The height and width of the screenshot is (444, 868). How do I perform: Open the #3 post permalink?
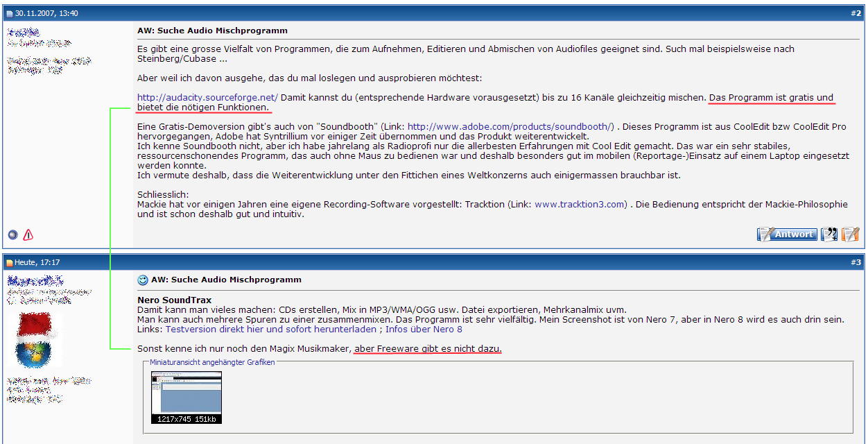(856, 263)
